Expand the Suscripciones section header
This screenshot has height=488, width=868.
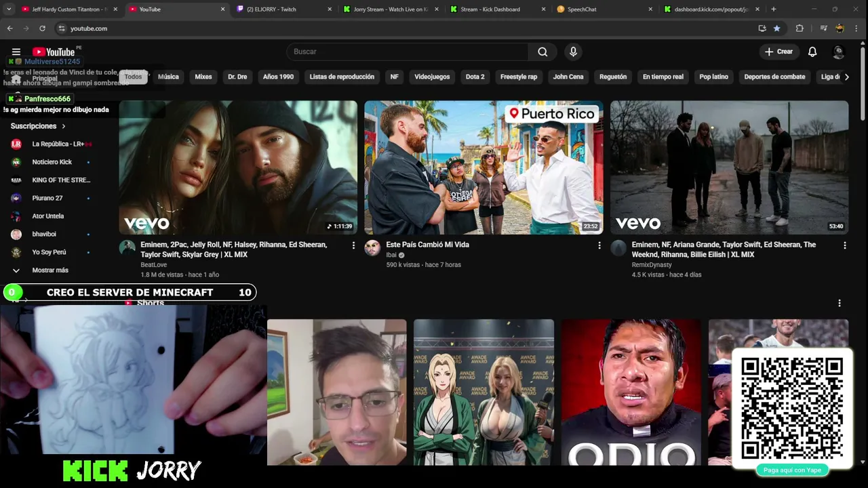tap(38, 126)
